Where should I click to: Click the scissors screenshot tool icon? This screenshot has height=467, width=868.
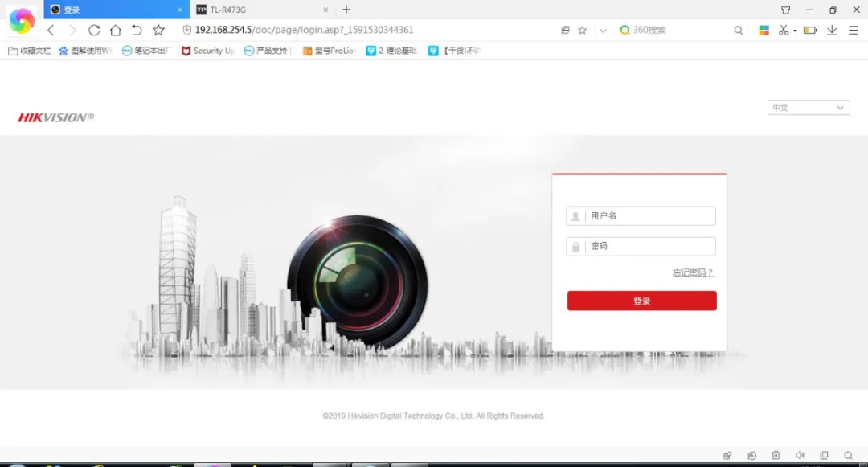point(784,31)
